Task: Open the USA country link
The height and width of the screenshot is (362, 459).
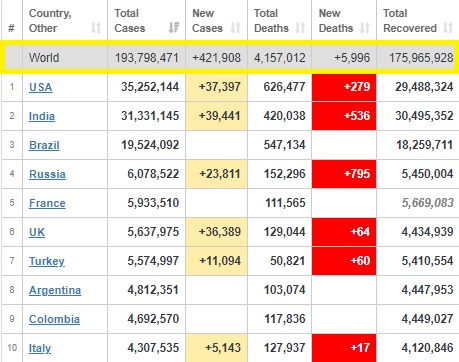Action: (41, 87)
